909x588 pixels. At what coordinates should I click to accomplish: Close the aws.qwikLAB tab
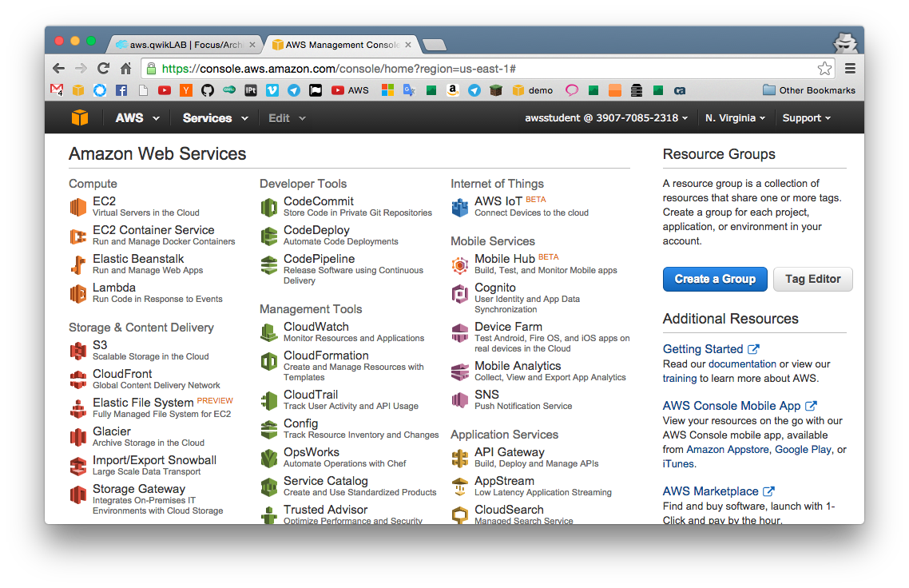[252, 45]
